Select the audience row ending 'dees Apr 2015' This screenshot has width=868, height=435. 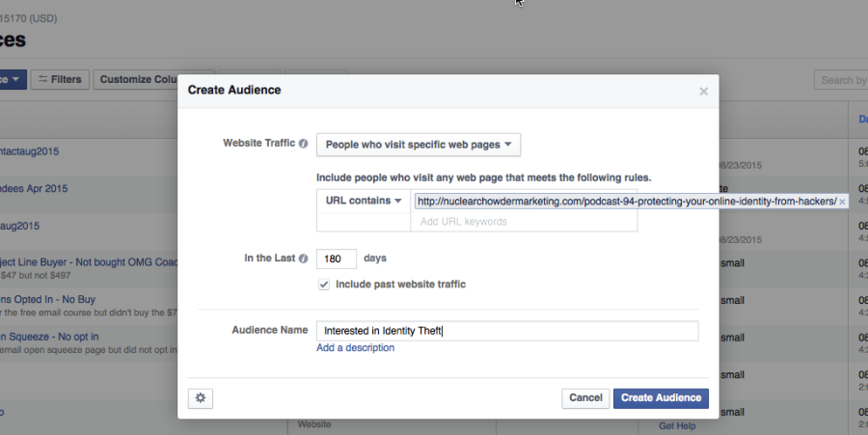click(x=34, y=189)
